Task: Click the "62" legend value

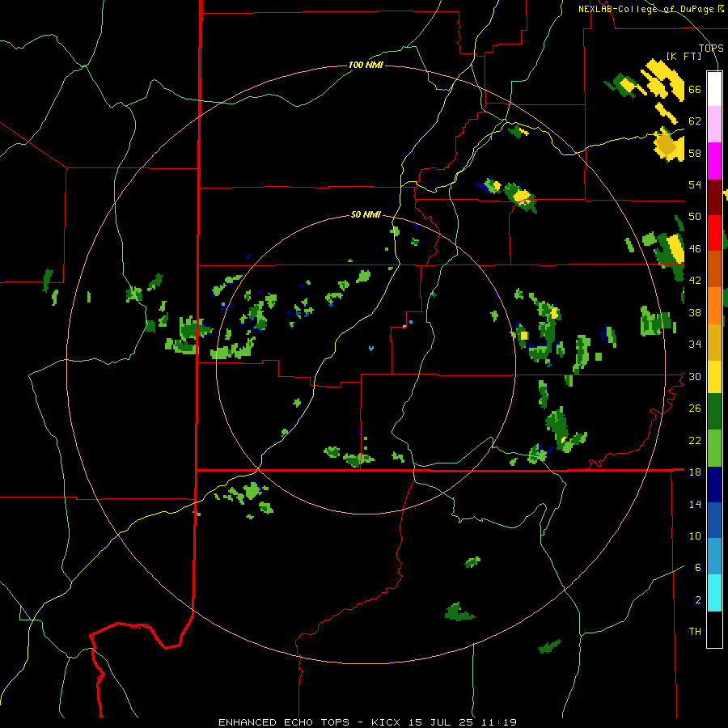Action: tap(695, 121)
